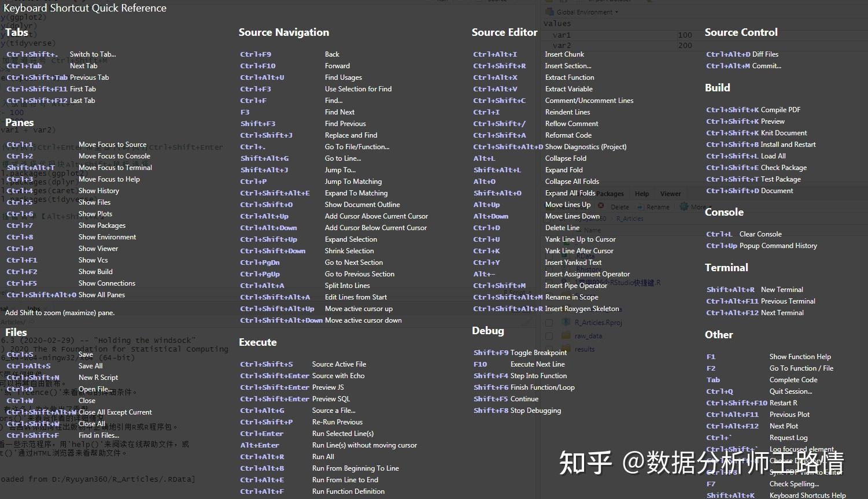This screenshot has height=499, width=868.
Task: Open the R_Articles breadcrumb folder link
Action: [x=630, y=219]
